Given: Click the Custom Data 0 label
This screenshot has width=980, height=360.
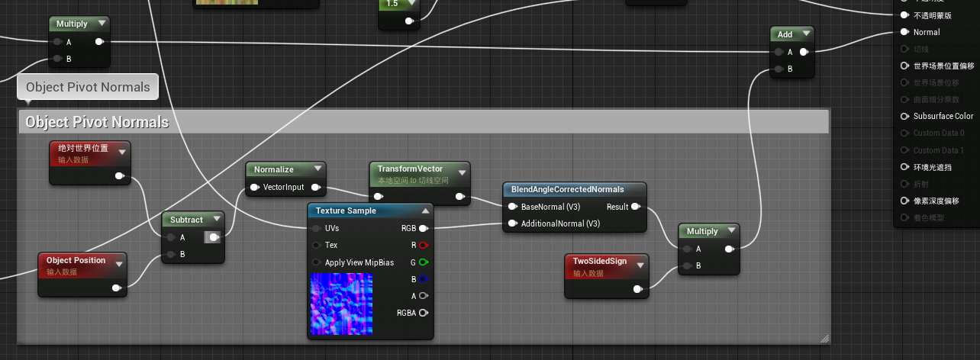Looking at the screenshot, I should tap(939, 133).
